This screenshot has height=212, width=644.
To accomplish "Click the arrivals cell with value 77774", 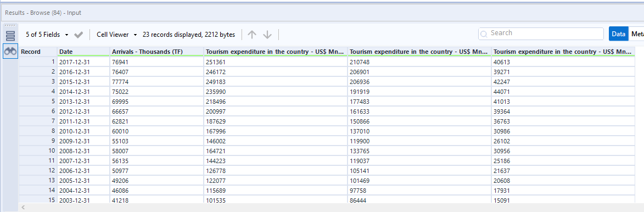I will [x=156, y=82].
